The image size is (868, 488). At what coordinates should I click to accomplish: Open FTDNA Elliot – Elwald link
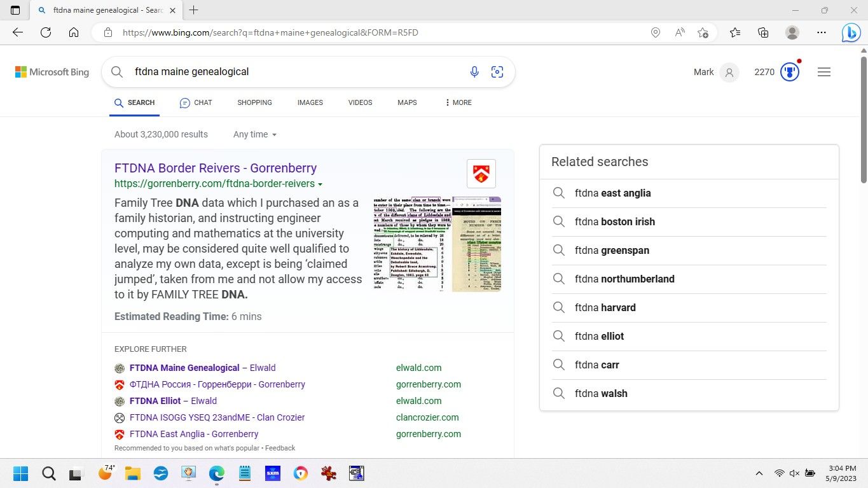173,401
